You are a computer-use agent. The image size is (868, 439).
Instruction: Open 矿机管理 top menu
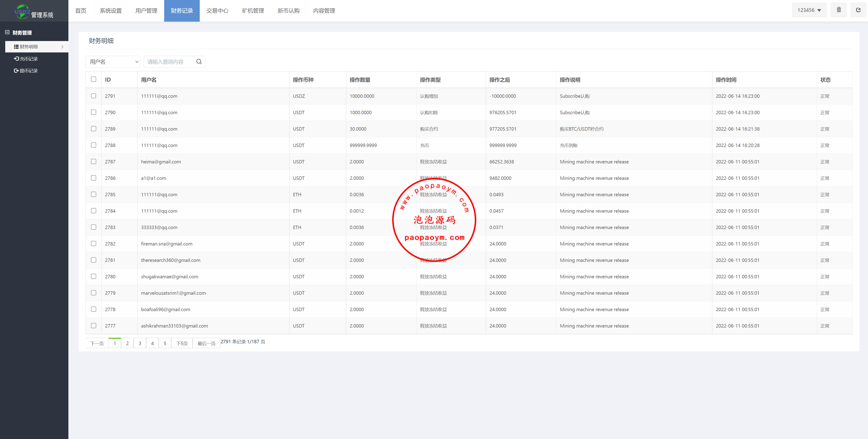253,11
